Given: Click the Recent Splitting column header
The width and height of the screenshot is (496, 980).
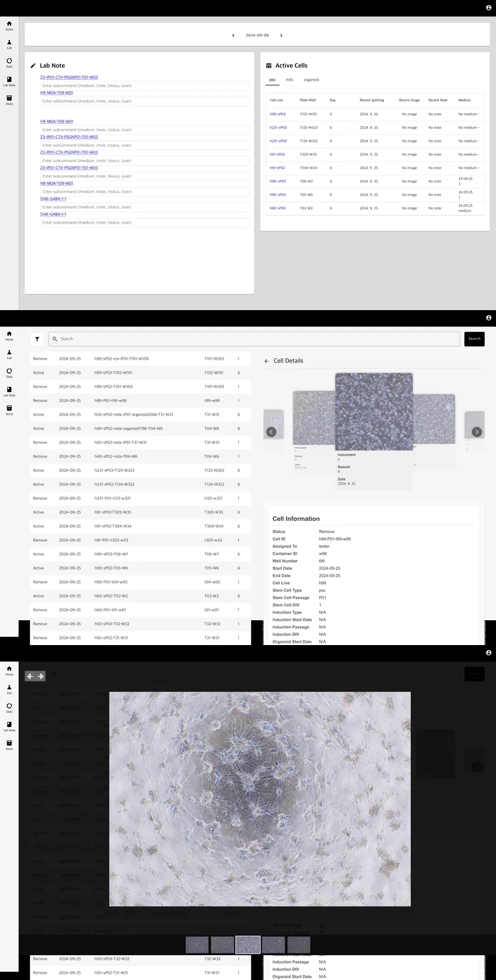Looking at the screenshot, I should [372, 100].
